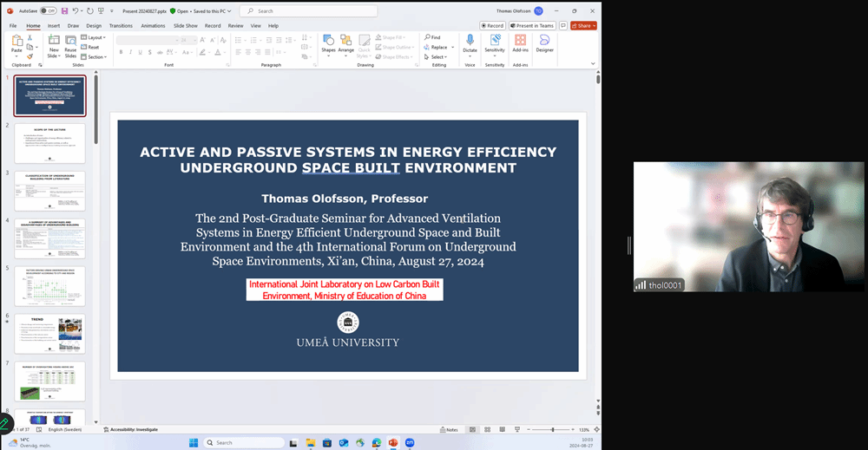
Task: Click the Windows Start button
Action: (x=194, y=443)
